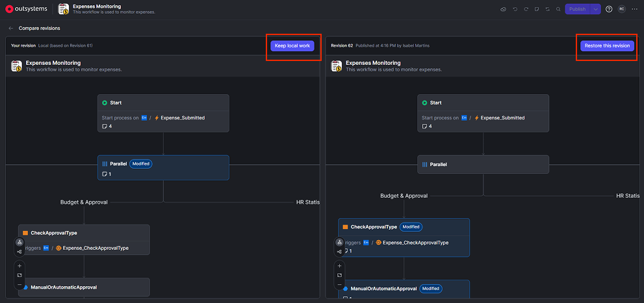Select ManualOrAutomaticApproval node in Your revision

tap(84, 287)
